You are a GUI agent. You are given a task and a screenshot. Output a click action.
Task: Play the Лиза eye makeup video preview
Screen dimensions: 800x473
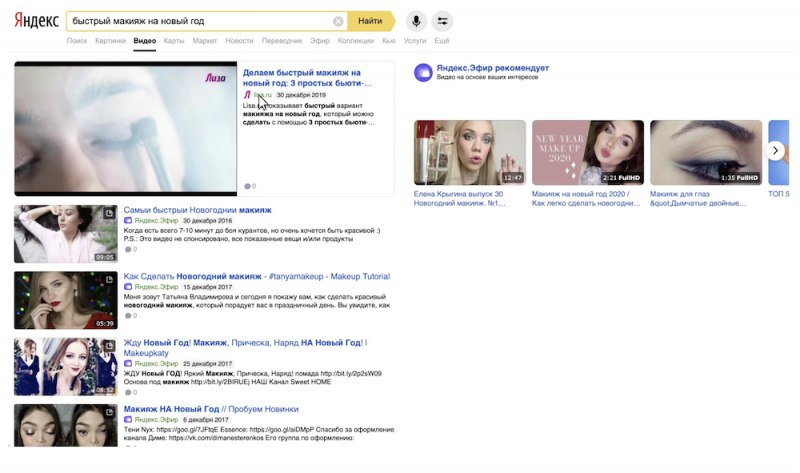(126, 129)
